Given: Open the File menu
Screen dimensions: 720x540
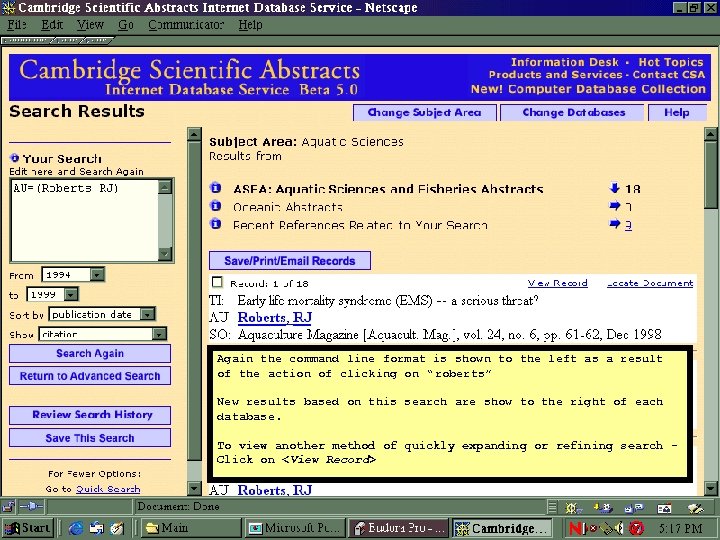Looking at the screenshot, I should pyautogui.click(x=17, y=24).
